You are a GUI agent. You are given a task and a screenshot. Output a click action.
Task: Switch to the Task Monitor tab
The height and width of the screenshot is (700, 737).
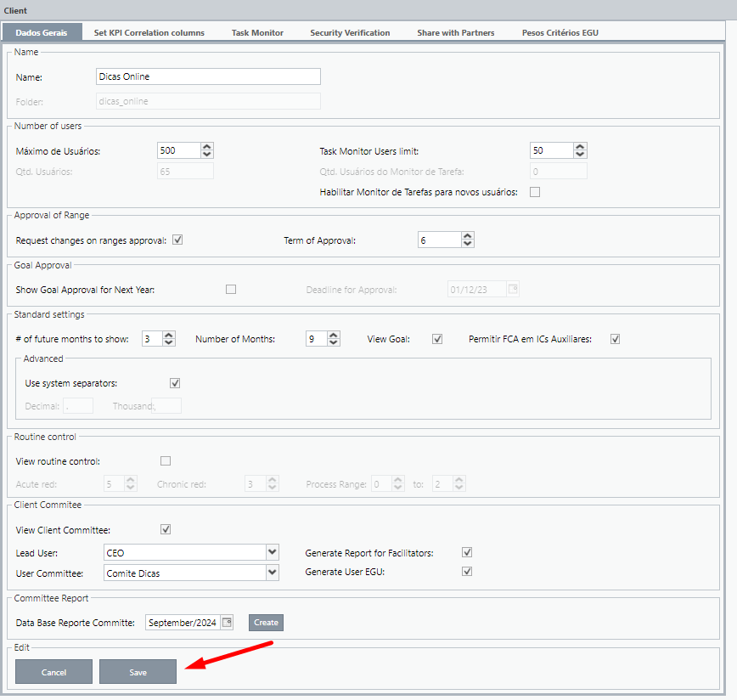point(257,32)
